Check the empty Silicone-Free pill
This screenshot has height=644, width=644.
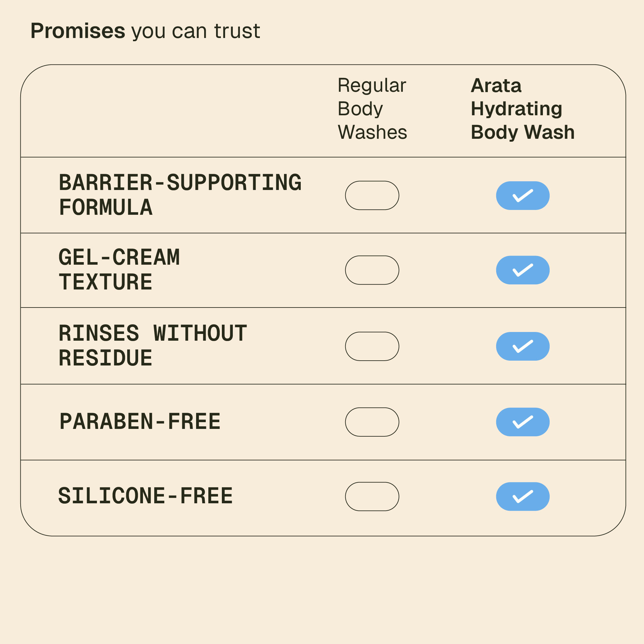click(372, 496)
